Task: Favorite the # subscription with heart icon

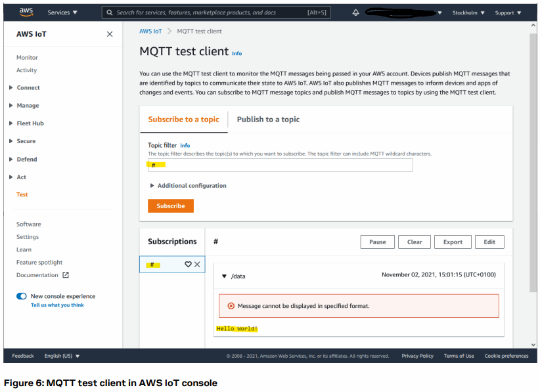Action: pyautogui.click(x=188, y=264)
